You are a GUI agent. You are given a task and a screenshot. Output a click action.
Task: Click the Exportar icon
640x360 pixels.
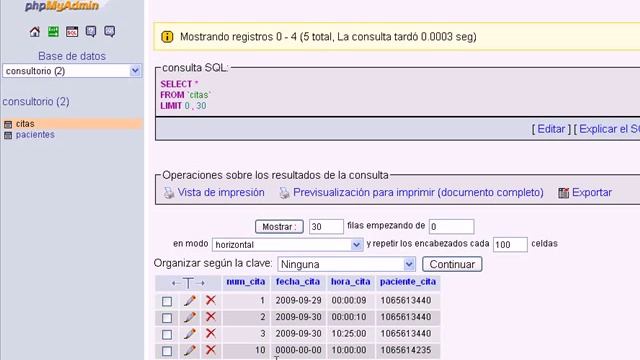[563, 193]
